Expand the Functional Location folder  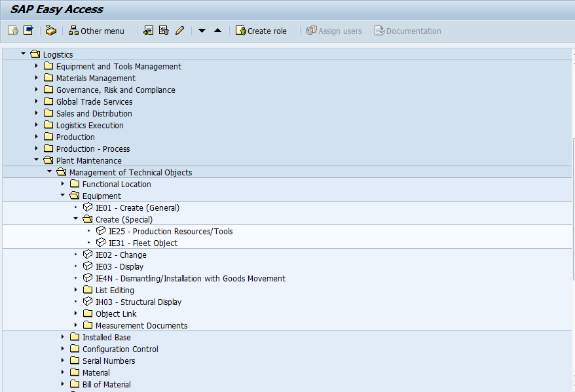click(x=62, y=184)
